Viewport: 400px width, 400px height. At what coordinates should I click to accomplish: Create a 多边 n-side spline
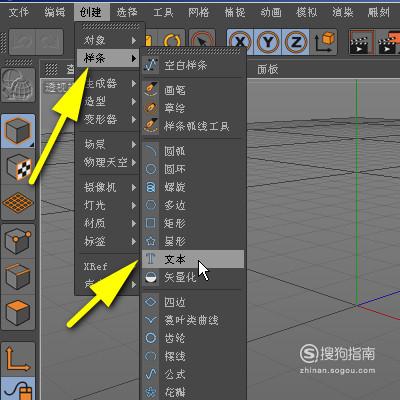click(x=193, y=205)
